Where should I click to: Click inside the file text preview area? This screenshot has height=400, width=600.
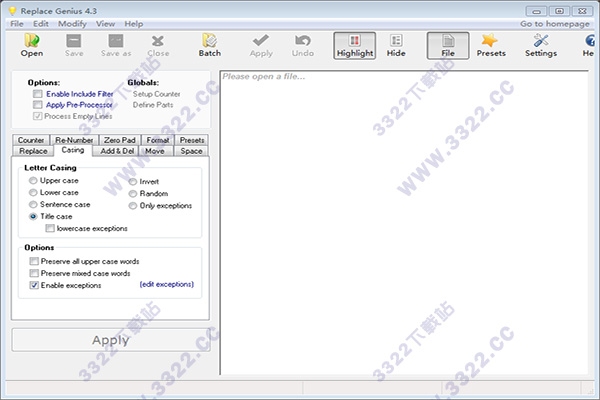404,223
